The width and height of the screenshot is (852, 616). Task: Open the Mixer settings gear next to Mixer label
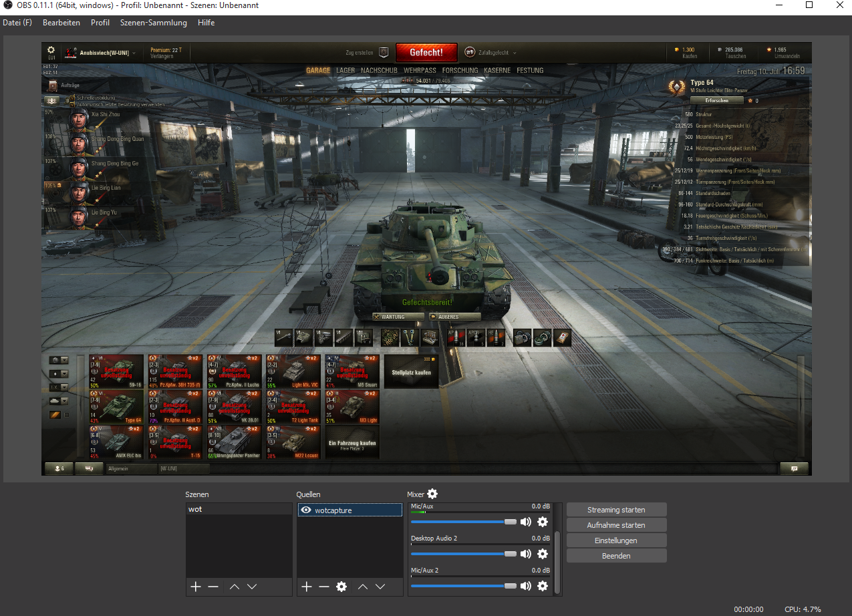point(432,494)
